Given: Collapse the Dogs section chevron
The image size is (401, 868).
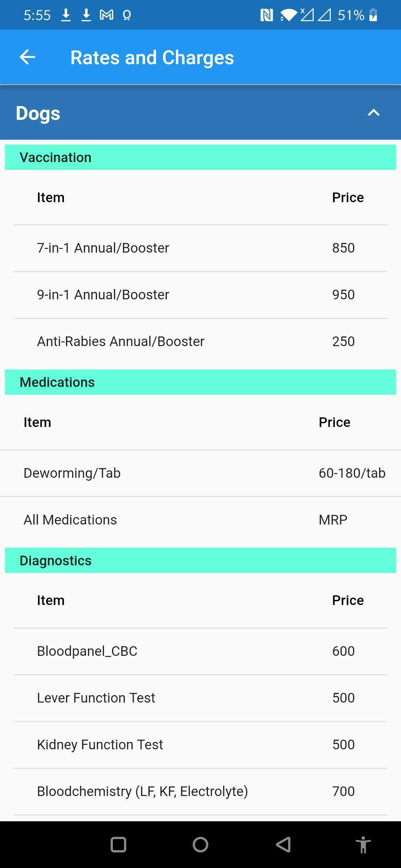Looking at the screenshot, I should click(374, 113).
